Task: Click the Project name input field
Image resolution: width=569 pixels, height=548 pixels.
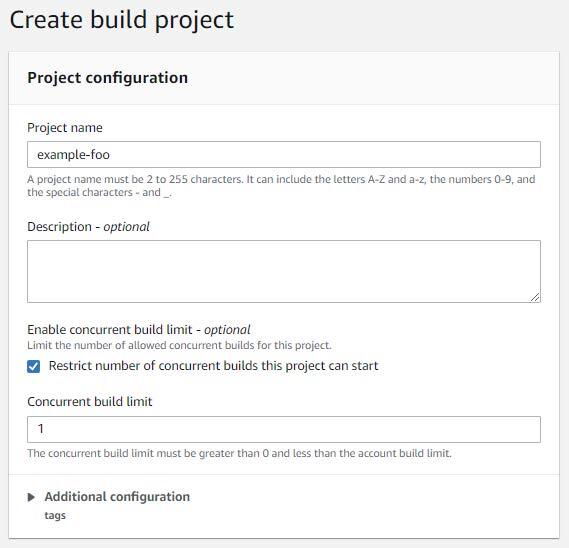Action: pyautogui.click(x=284, y=155)
